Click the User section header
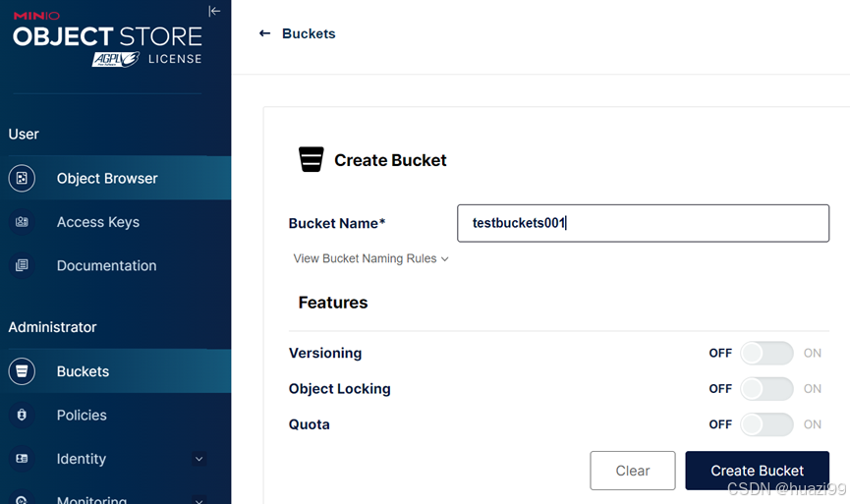The height and width of the screenshot is (504, 850). 24,135
